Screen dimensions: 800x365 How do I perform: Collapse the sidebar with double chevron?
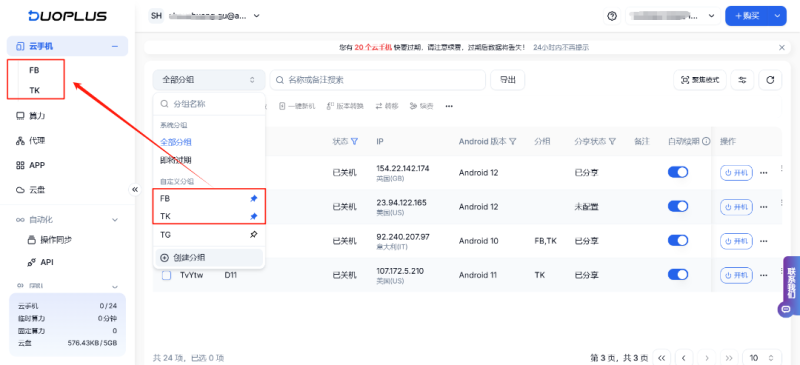point(135,189)
